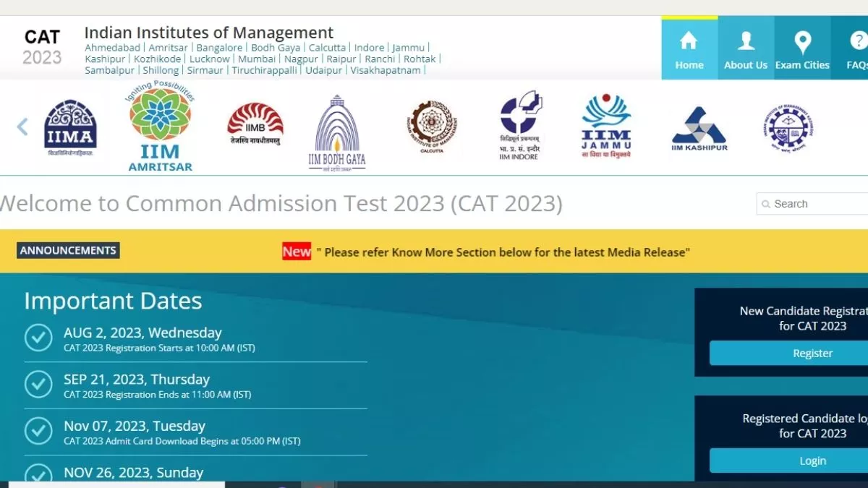Visit the Calcutta header link

coord(327,48)
